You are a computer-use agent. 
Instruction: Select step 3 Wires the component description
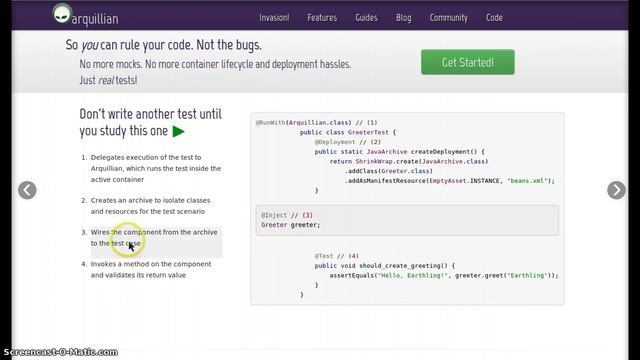[154, 238]
